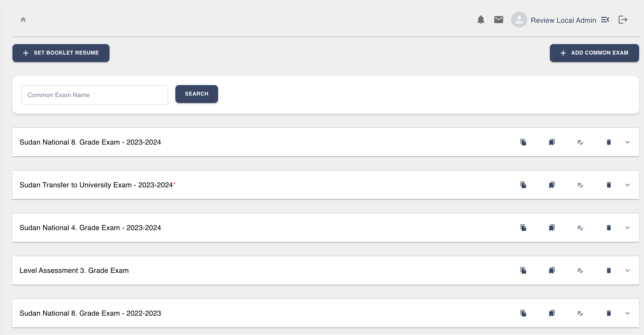Collapse the menu via the collapse icon
The width and height of the screenshot is (644, 335).
pyautogui.click(x=605, y=20)
